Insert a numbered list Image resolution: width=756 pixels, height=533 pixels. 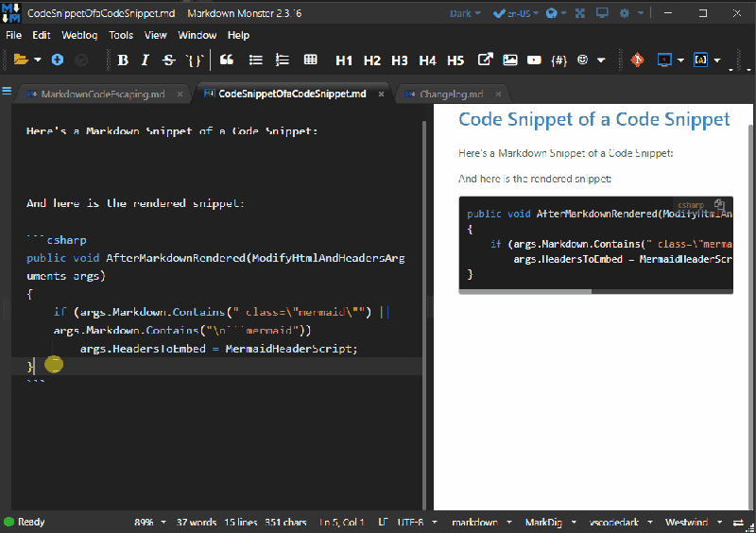(282, 60)
